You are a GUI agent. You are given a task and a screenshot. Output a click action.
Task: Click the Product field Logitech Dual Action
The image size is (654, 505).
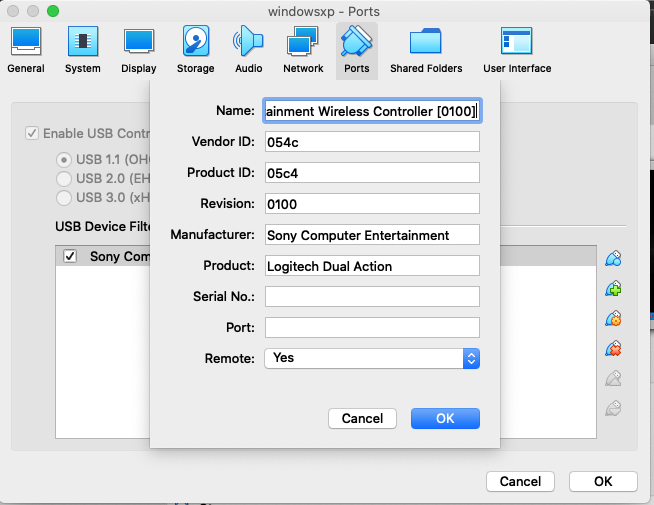(372, 266)
